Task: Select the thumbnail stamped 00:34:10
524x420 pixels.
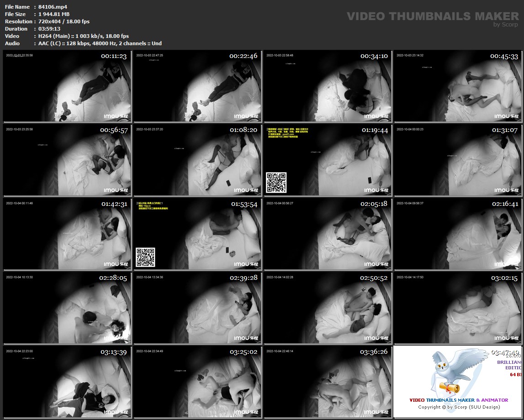Action: (x=328, y=86)
